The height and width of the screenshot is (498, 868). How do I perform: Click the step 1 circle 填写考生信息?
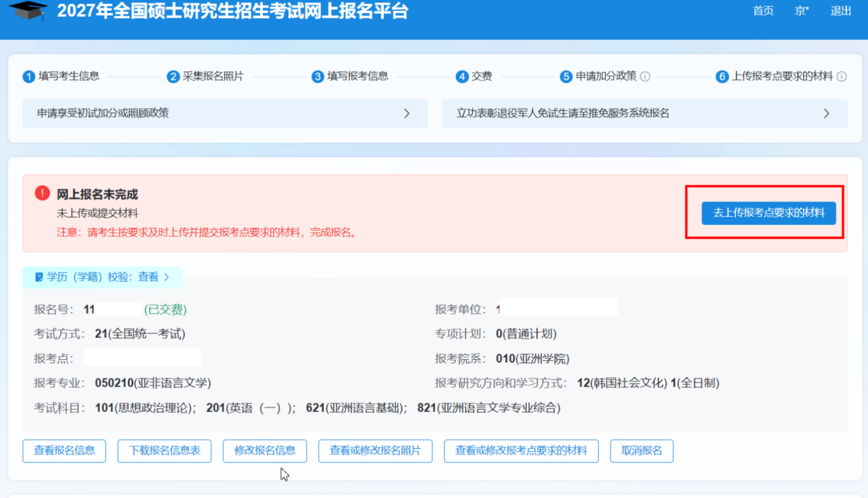click(x=29, y=77)
